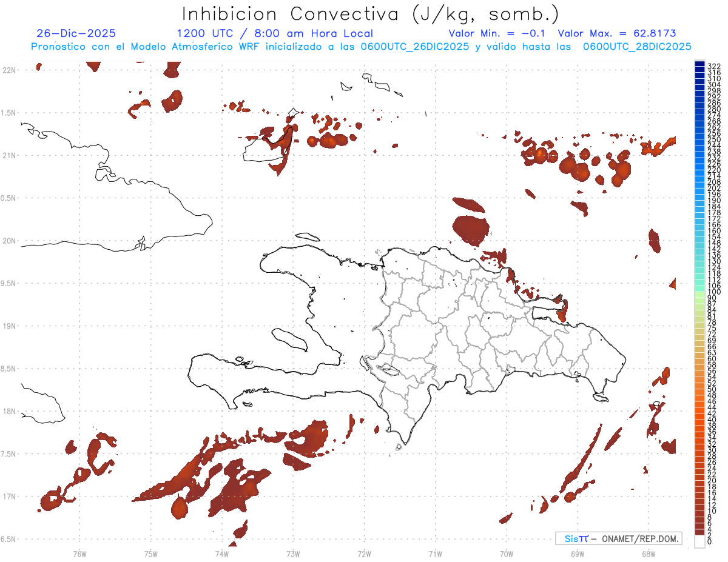Click the valid-until time "0600UTC_28DIC2025"

tap(637, 47)
